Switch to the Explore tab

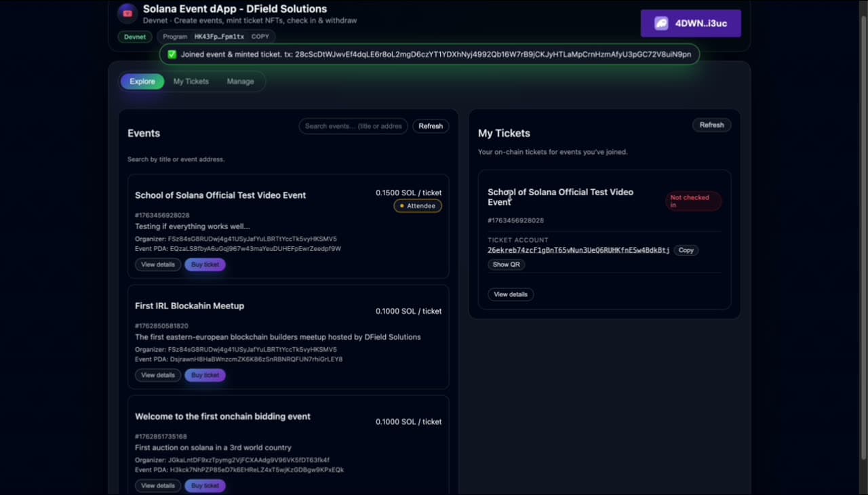[142, 81]
